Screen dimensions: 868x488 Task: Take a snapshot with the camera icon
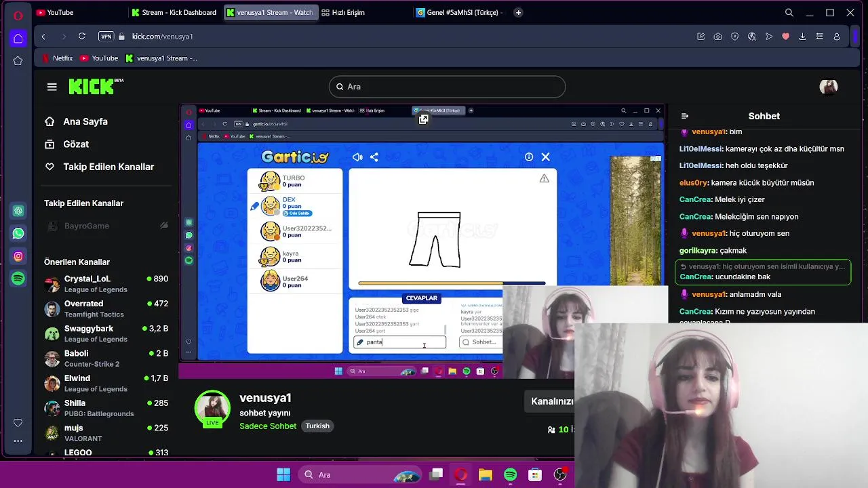coord(718,37)
